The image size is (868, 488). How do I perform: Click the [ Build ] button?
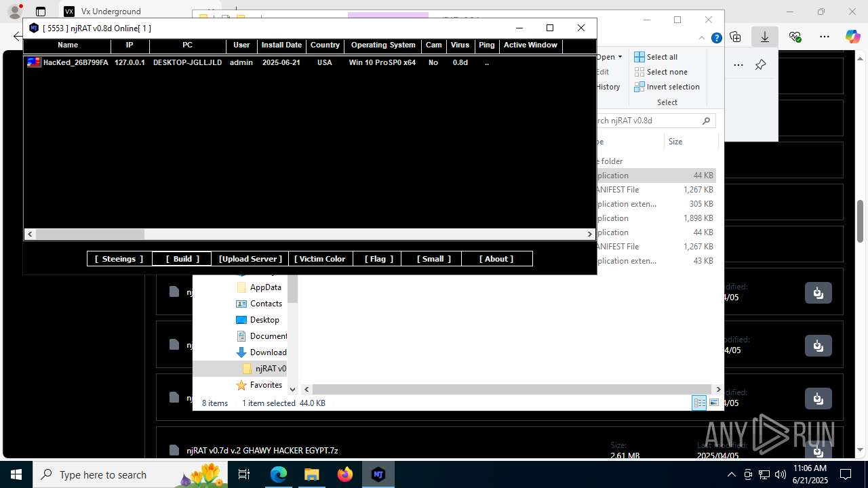pos(182,259)
